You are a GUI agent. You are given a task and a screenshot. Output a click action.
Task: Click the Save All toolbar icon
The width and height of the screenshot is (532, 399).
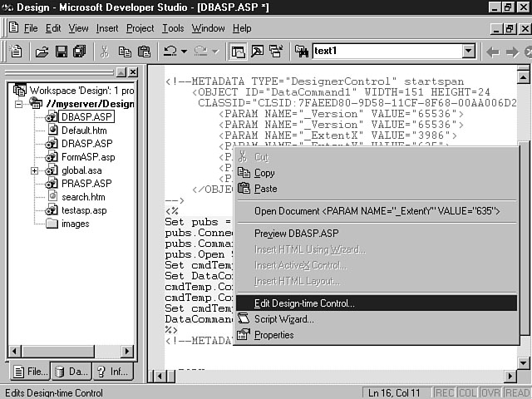(x=79, y=52)
